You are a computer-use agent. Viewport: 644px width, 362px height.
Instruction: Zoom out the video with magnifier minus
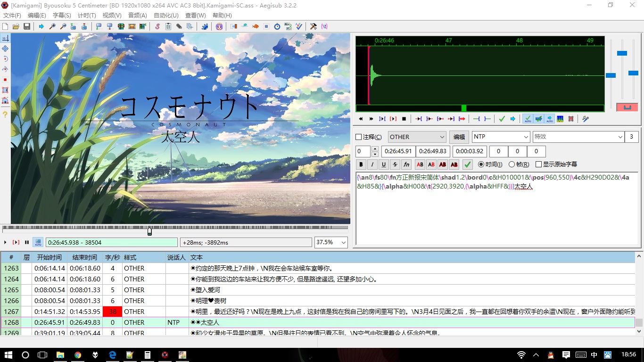(x=63, y=26)
